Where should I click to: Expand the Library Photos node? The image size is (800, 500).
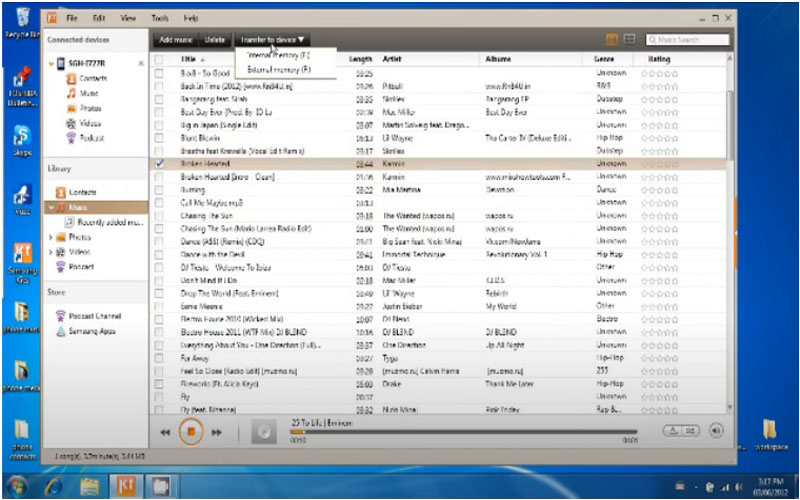[x=51, y=237]
